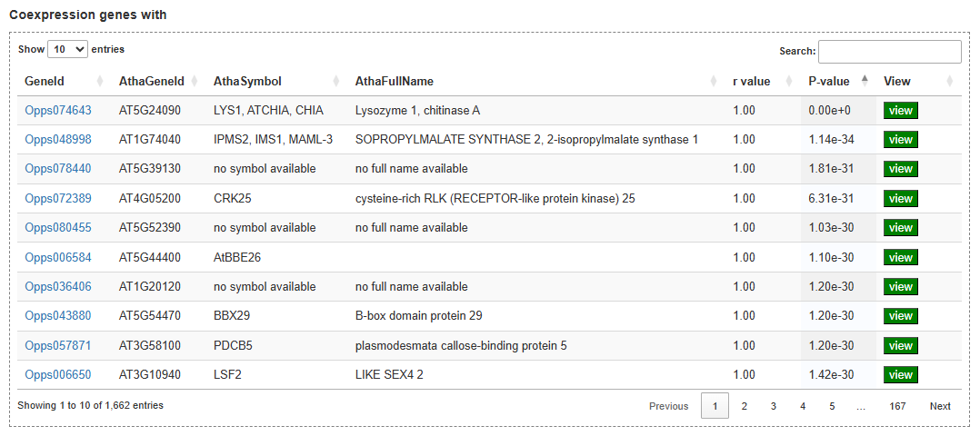The width and height of the screenshot is (980, 436).
Task: Click view button in the CRK25 row
Action: (x=900, y=199)
